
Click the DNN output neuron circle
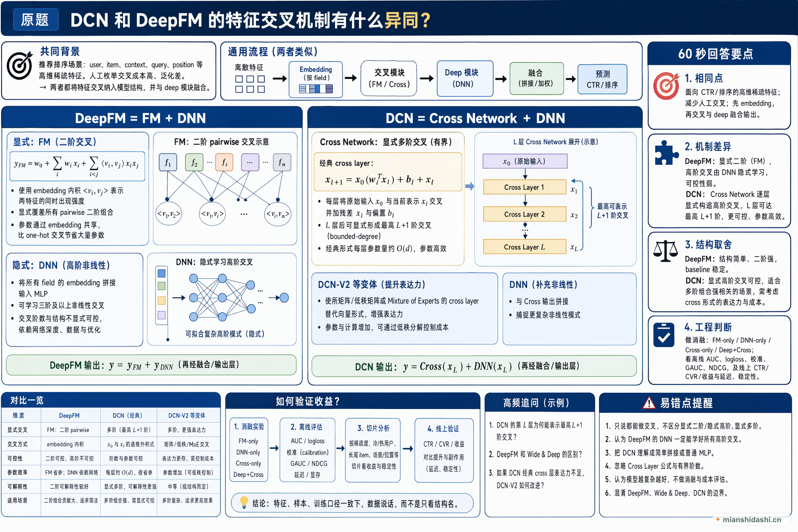[284, 298]
